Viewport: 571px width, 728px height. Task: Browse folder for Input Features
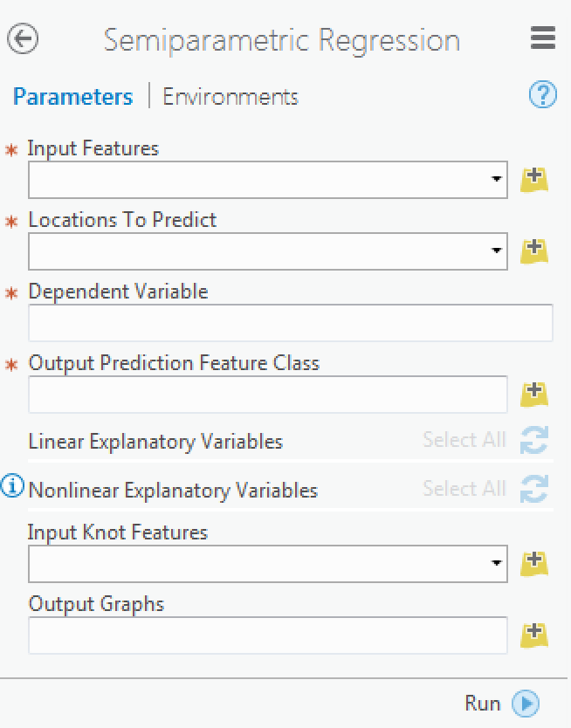[534, 180]
